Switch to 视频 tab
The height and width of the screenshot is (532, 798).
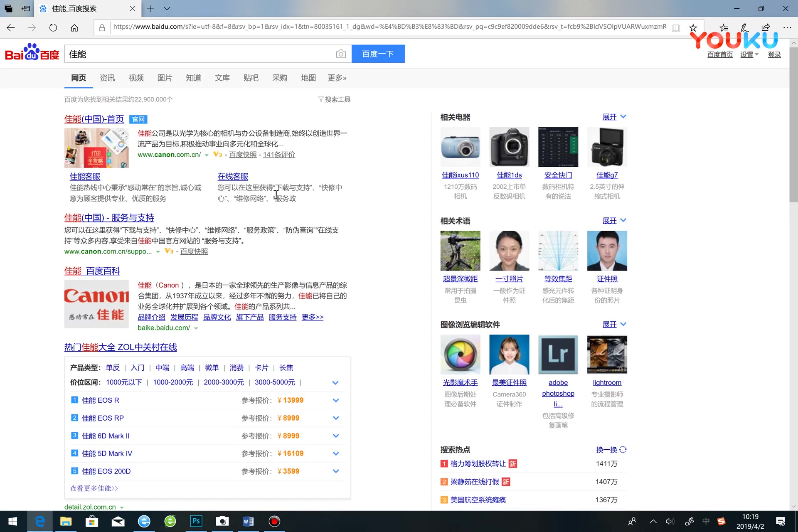136,78
